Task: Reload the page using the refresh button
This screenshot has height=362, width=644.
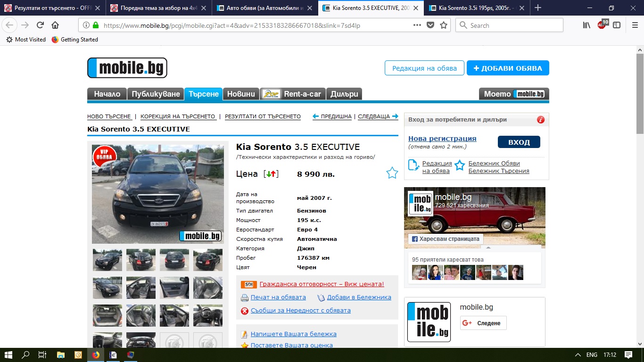Action: pyautogui.click(x=41, y=25)
